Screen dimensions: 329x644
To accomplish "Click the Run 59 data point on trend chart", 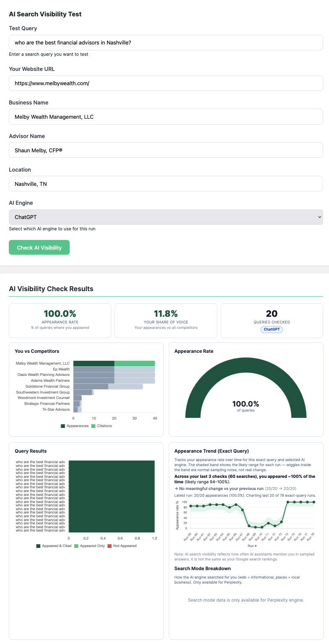I will [x=191, y=506].
